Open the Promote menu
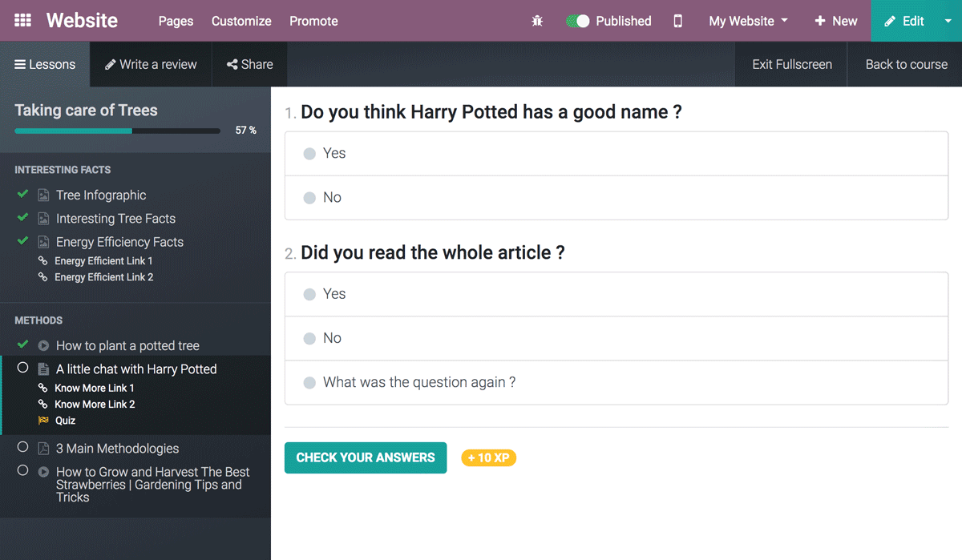The width and height of the screenshot is (962, 560). (313, 21)
